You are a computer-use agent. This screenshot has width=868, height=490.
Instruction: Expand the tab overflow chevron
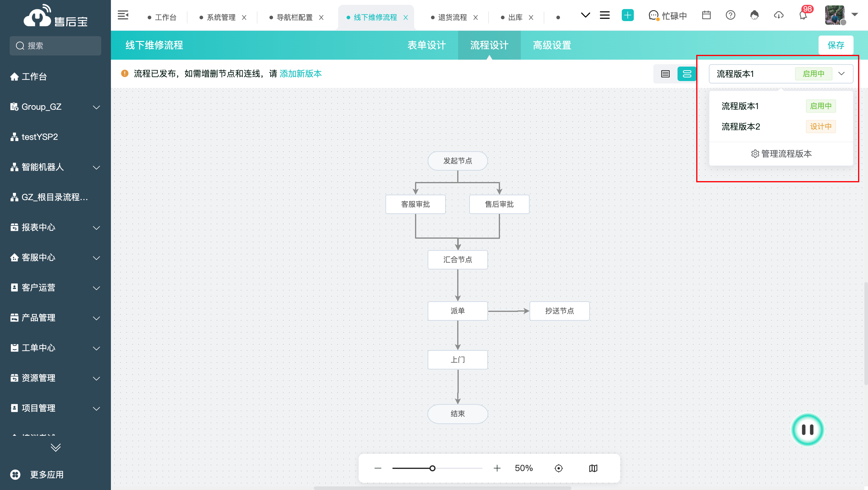[586, 15]
